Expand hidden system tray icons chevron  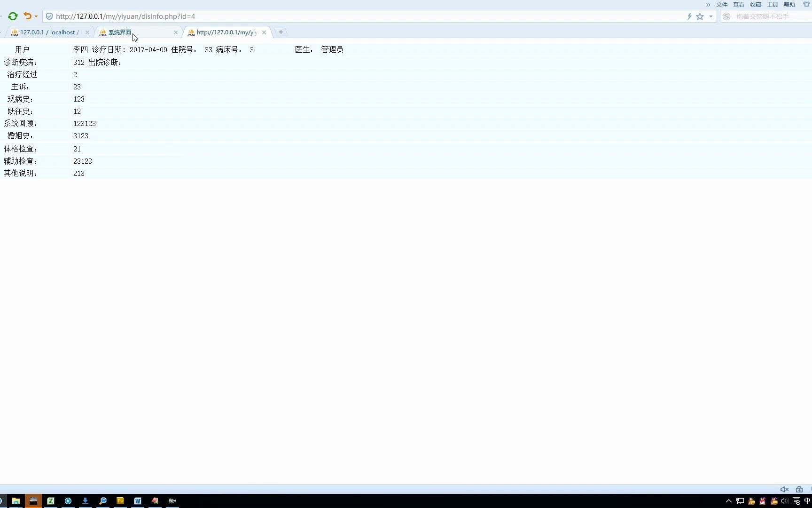point(729,501)
